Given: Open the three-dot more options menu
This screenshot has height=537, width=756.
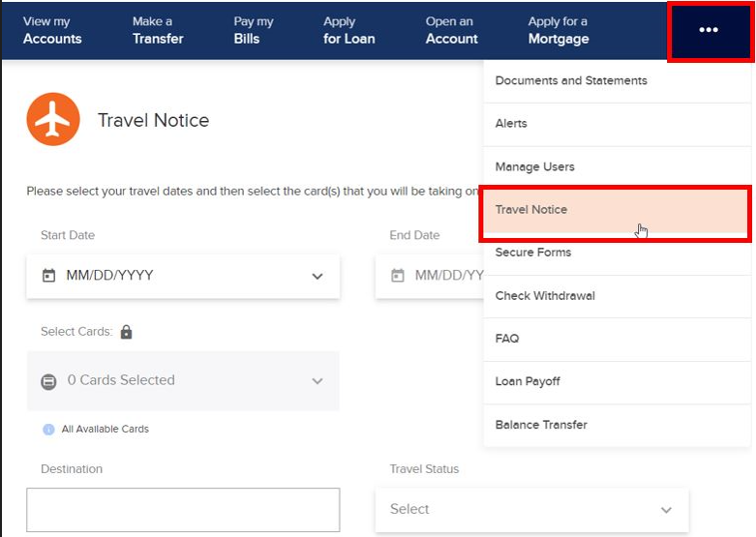Looking at the screenshot, I should point(709,30).
